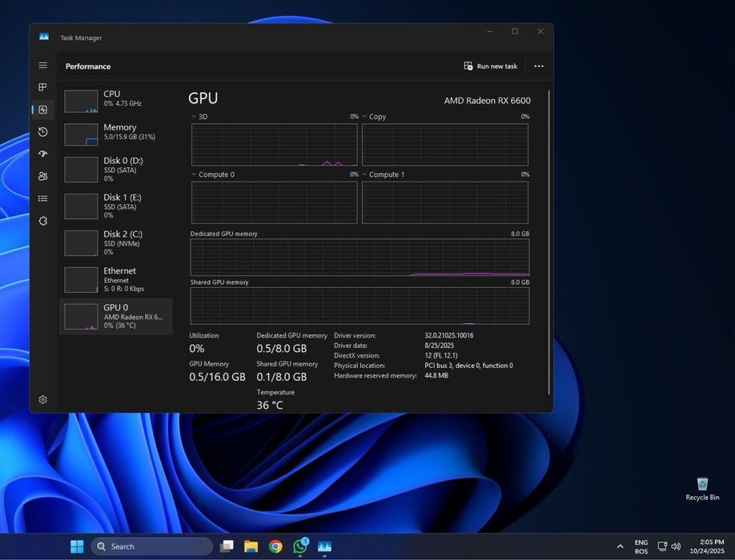Open the Users page sidebar icon

[42, 176]
